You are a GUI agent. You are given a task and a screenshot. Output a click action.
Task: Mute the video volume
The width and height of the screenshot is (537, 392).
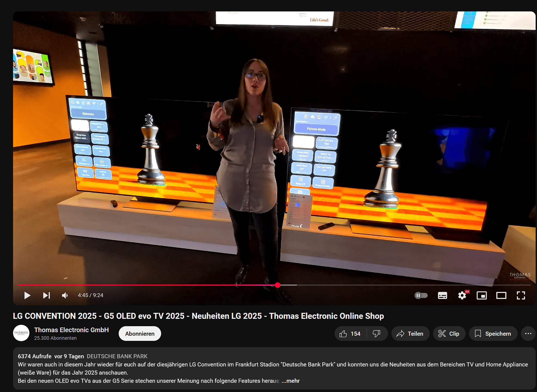65,295
